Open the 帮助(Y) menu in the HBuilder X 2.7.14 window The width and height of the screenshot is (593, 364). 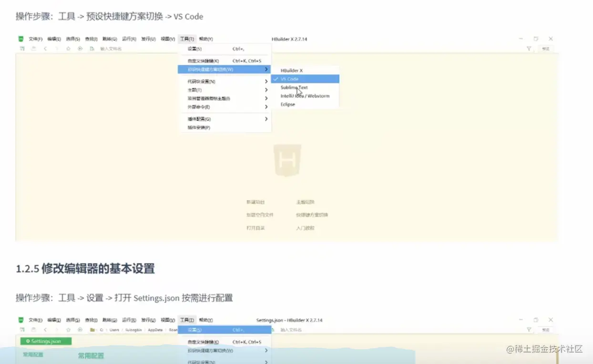coord(206,39)
